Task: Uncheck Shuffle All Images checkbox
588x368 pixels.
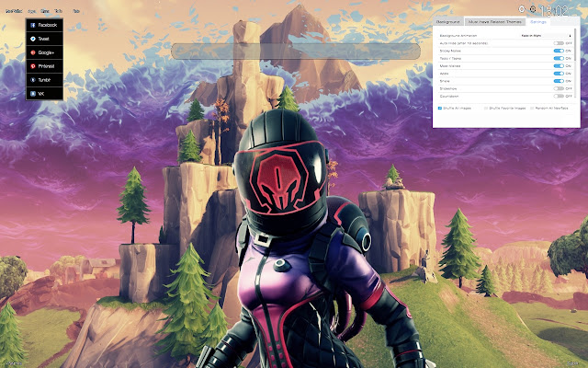Action: click(440, 109)
